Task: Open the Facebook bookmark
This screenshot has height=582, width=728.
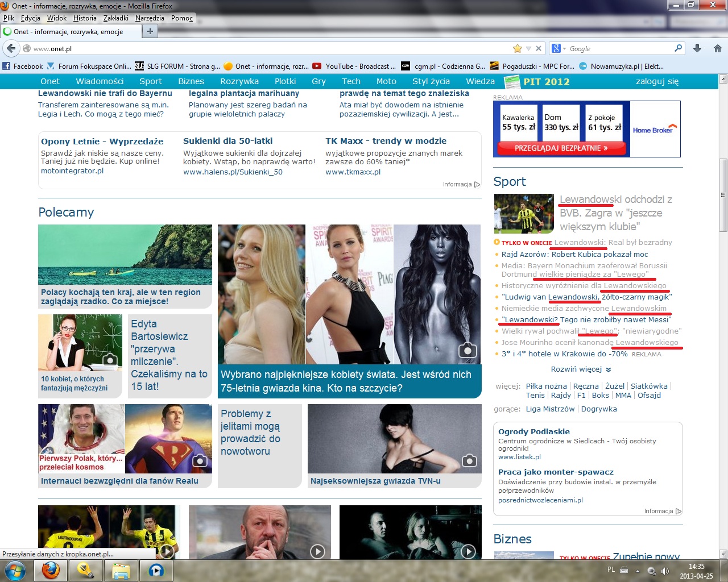Action: 23,66
